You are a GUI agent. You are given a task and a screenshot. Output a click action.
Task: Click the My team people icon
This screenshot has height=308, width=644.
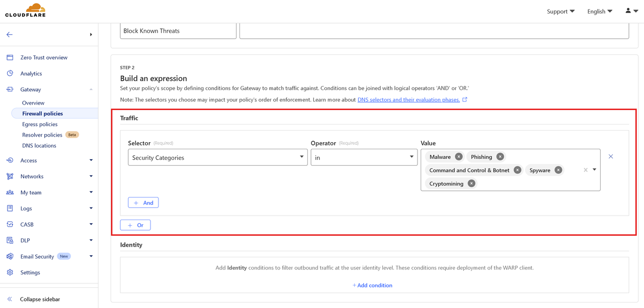pos(10,192)
